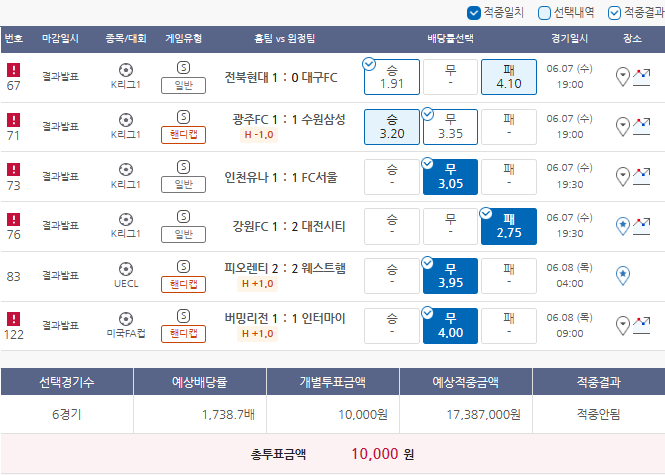Image resolution: width=665 pixels, height=475 pixels.
Task: Select 패 2.75 odds for 강원FC match
Action: click(509, 226)
